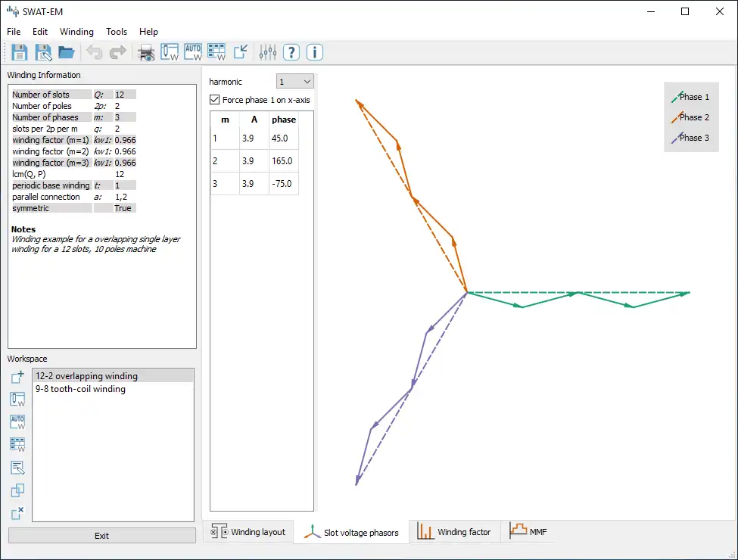
Task: Click the question mark help icon
Action: click(x=291, y=52)
